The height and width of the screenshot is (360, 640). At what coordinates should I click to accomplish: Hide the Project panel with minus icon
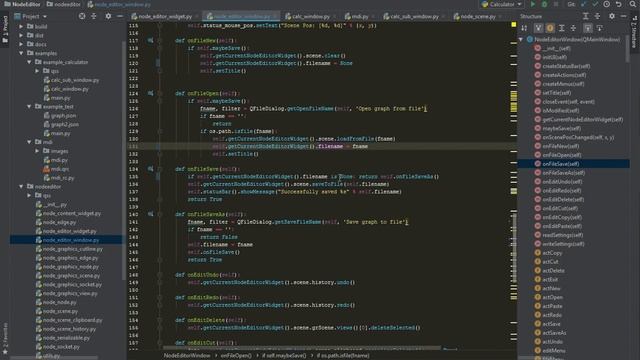tap(120, 16)
